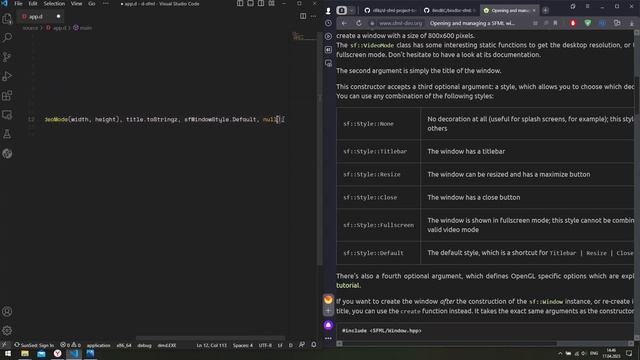Click the green shield extension icon

point(588,23)
